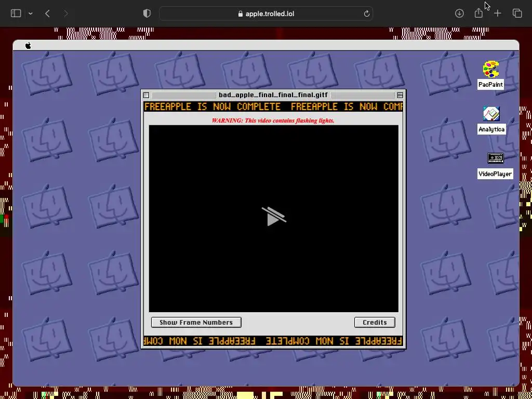Show Safari downloads
The width and height of the screenshot is (532, 399).
(459, 14)
